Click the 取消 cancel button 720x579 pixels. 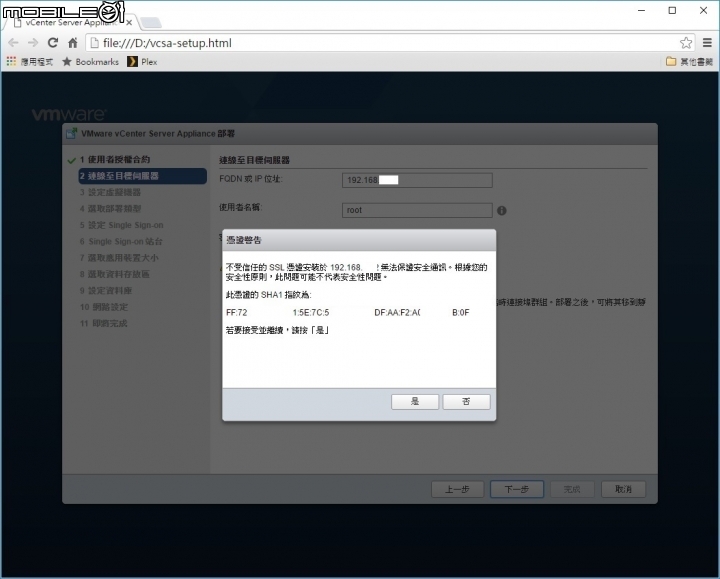624,489
